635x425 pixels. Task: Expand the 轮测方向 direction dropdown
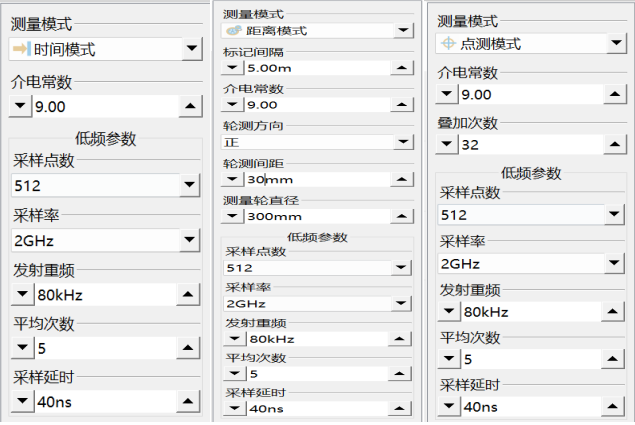coord(403,142)
